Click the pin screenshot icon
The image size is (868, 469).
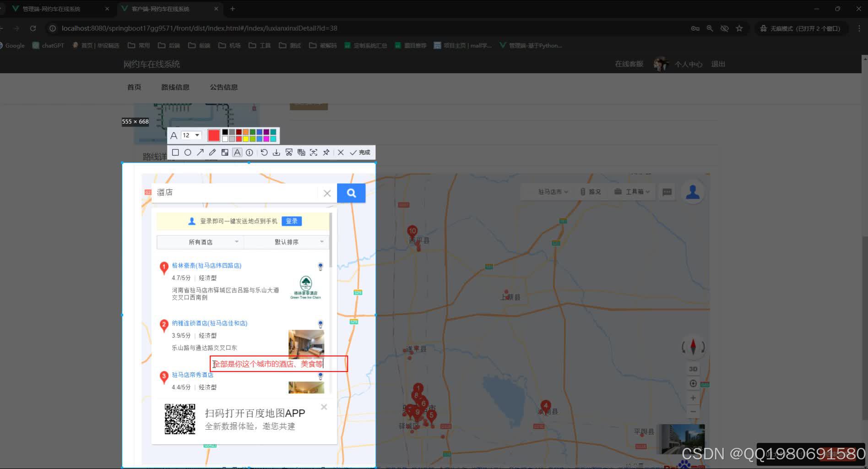[326, 152]
